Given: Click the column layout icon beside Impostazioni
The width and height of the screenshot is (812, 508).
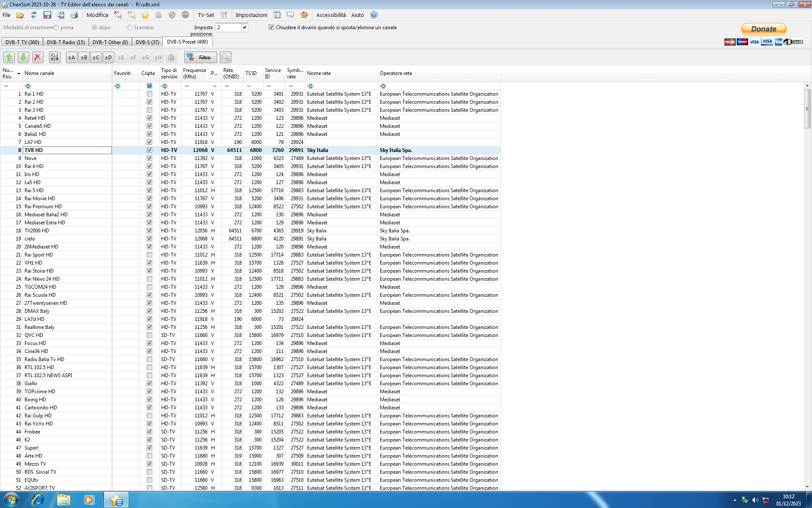Looking at the screenshot, I should pos(277,15).
